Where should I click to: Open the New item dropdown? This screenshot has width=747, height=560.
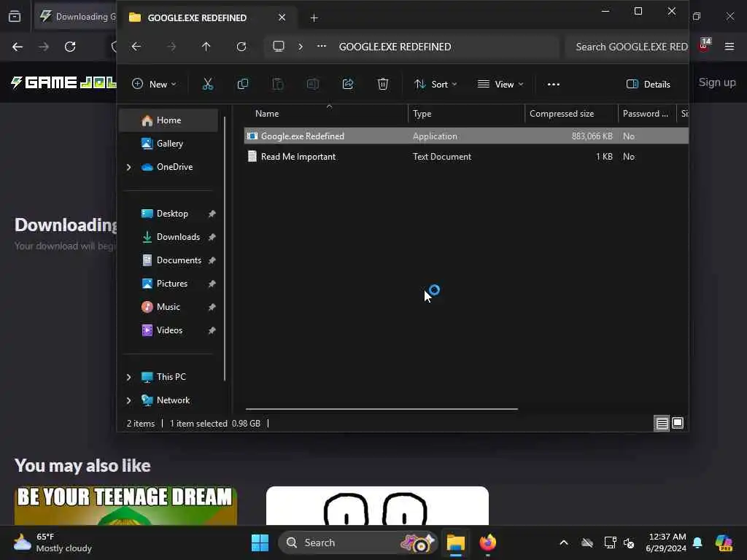(155, 85)
